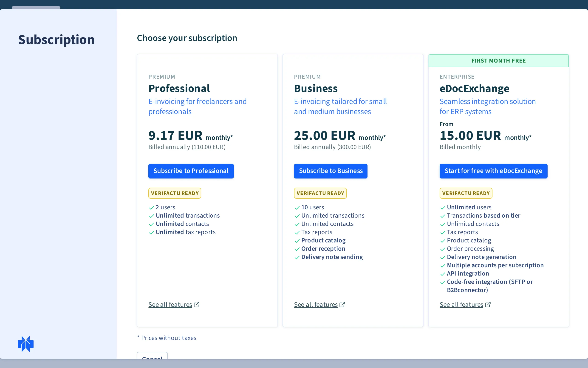
Task: Click the VERIFACTU READY badge in eDocExchange
Action: coord(466,193)
